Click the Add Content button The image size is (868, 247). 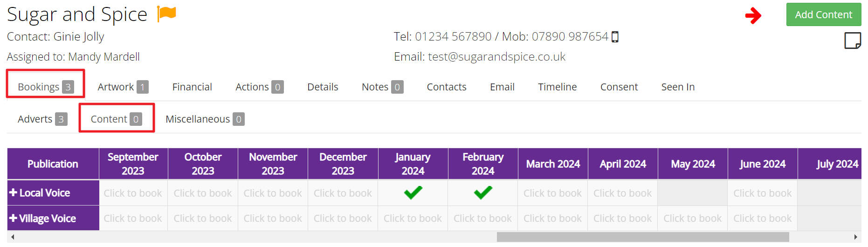pyautogui.click(x=824, y=14)
